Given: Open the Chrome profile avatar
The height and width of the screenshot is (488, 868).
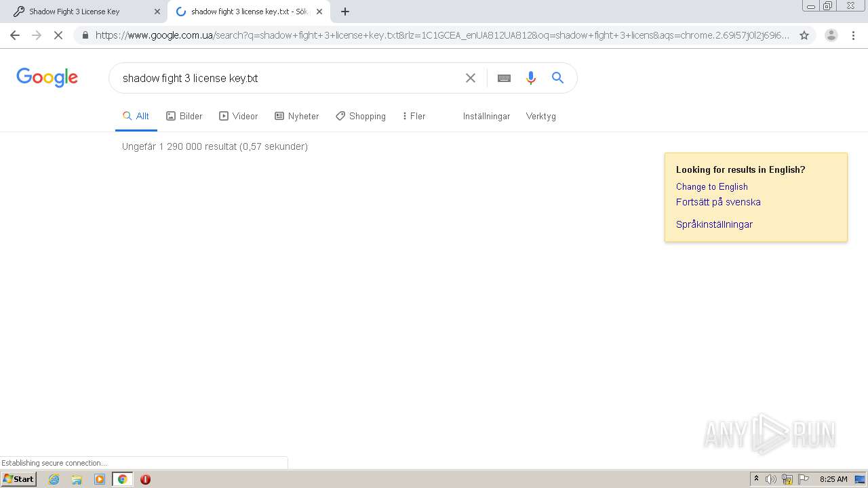Looking at the screenshot, I should [x=831, y=35].
